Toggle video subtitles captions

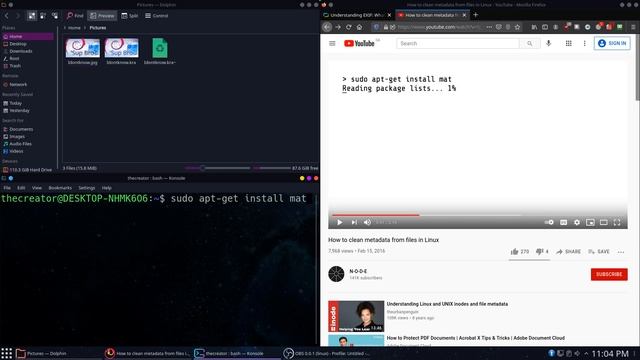563,222
